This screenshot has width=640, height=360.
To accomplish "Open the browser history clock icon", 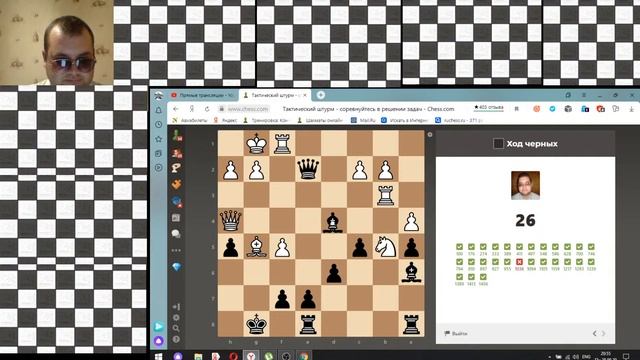I will [x=159, y=124].
